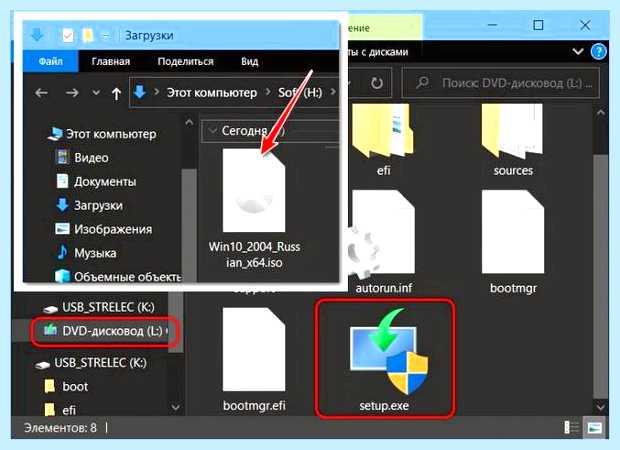
Task: Open the Файл tab
Action: [x=51, y=61]
